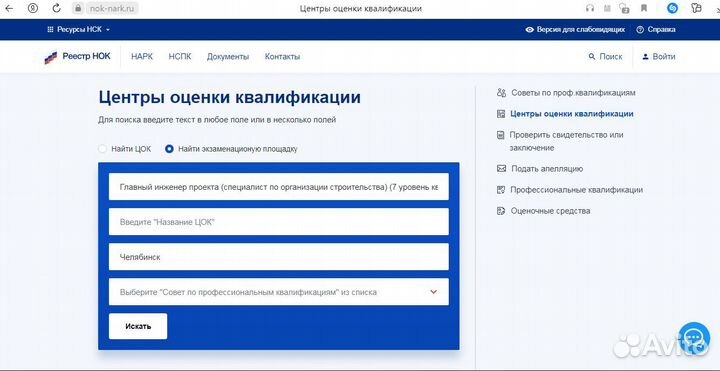Image resolution: width=720 pixels, height=371 pixels.
Task: Click the Для поиска введите текст hint
Action: [217, 120]
